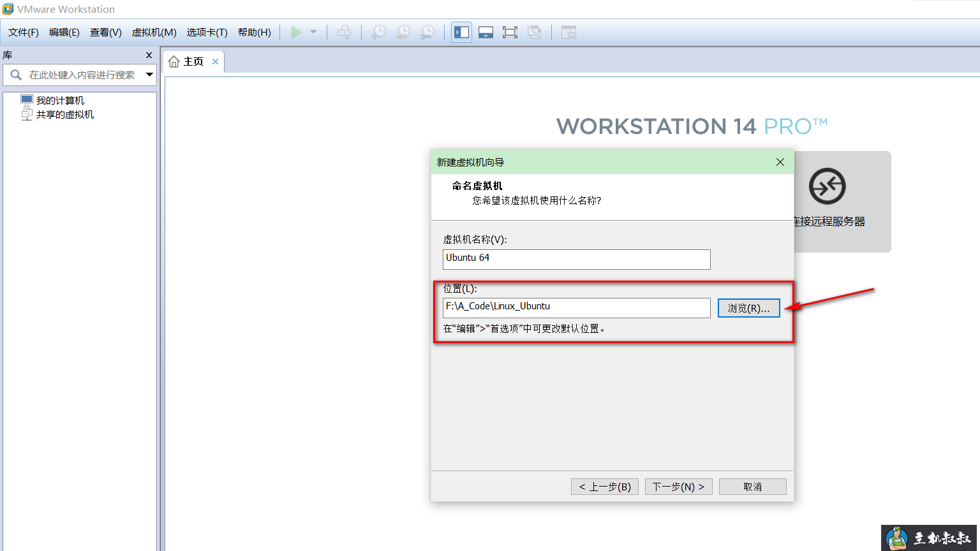The width and height of the screenshot is (980, 551).
Task: Click the Unity mode toolbar icon
Action: pyautogui.click(x=534, y=32)
